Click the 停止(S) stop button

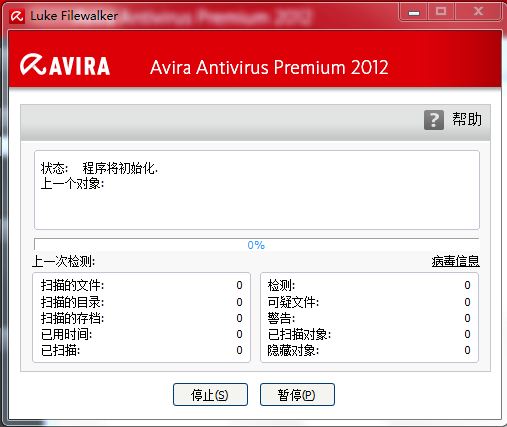pos(210,395)
